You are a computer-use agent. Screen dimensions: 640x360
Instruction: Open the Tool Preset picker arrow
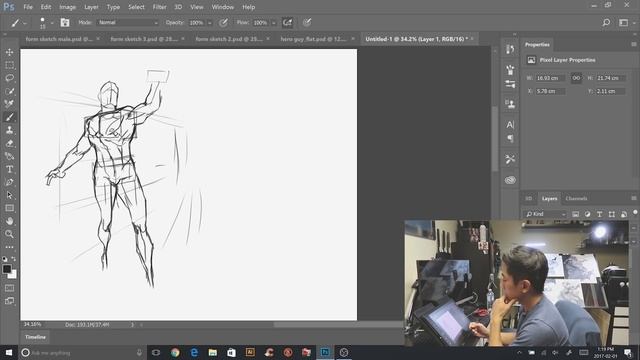tap(25, 23)
